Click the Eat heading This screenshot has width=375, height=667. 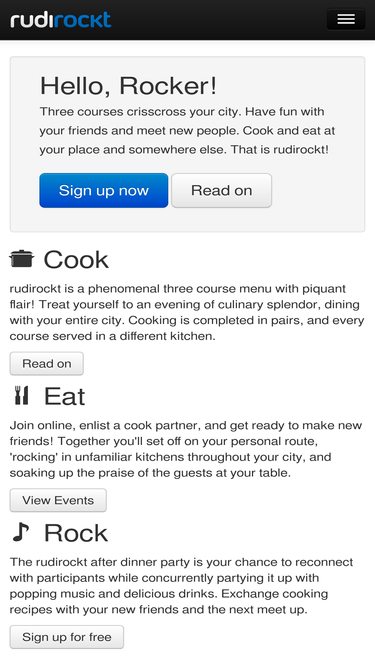[x=65, y=396]
